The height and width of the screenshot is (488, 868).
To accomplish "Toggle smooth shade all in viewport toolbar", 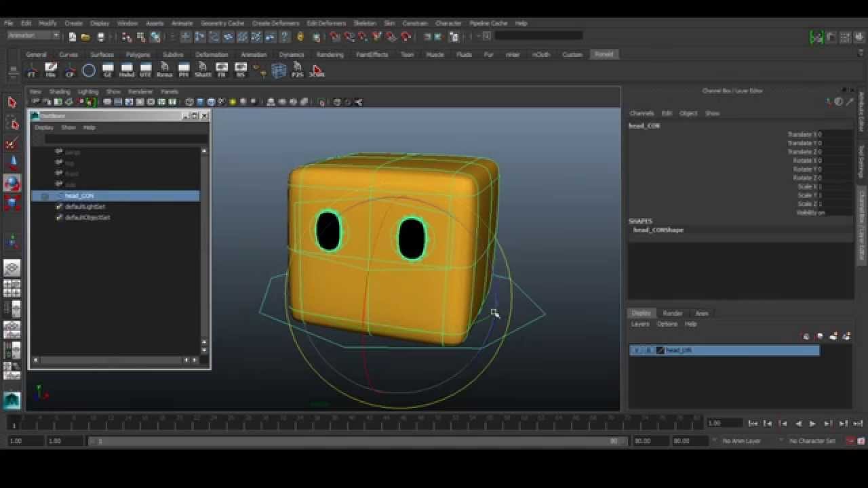I will (x=201, y=102).
